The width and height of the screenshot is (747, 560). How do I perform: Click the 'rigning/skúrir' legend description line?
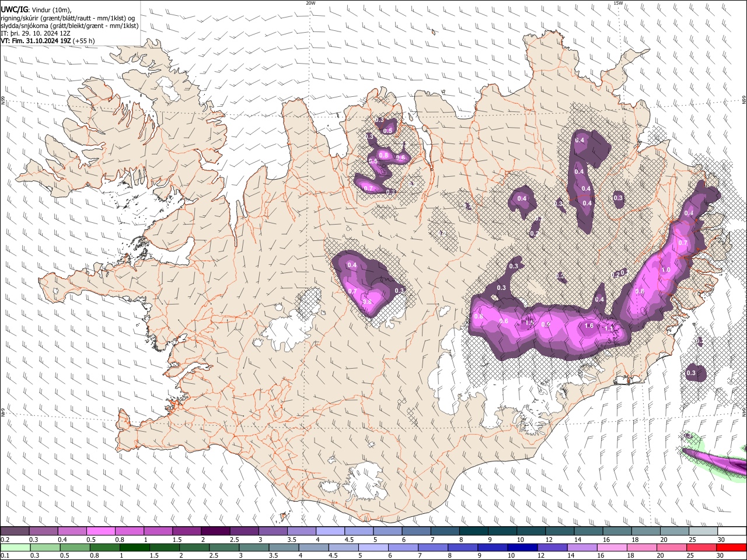point(68,18)
